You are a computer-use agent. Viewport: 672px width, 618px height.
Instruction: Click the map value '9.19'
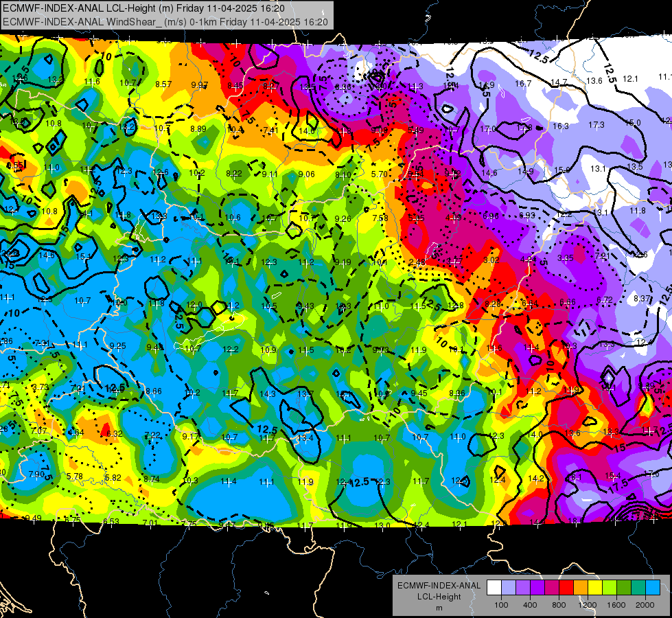tap(343, 262)
